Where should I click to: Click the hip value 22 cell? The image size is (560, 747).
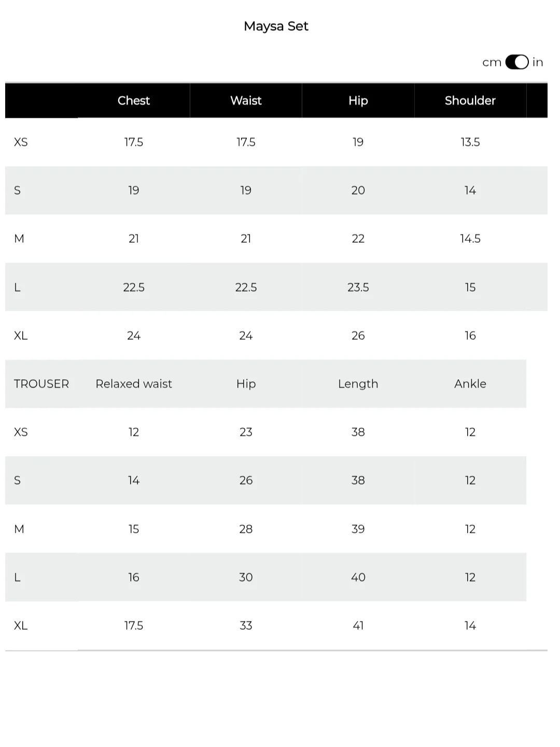(358, 239)
